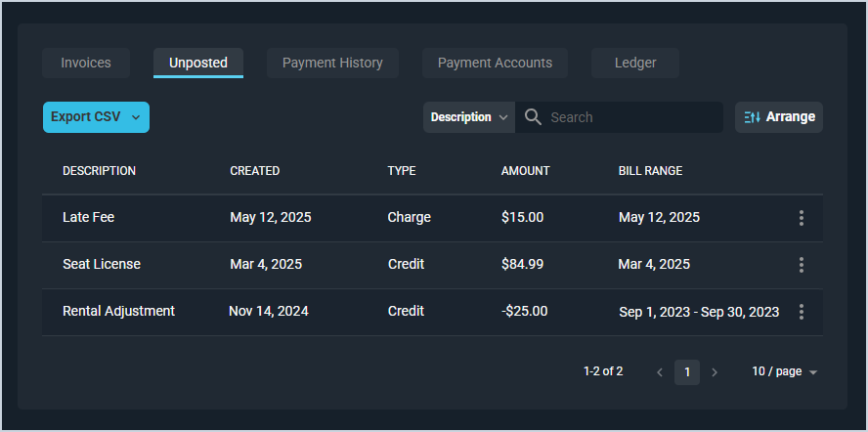The width and height of the screenshot is (868, 432).
Task: Open the Payment History tab
Action: (332, 64)
